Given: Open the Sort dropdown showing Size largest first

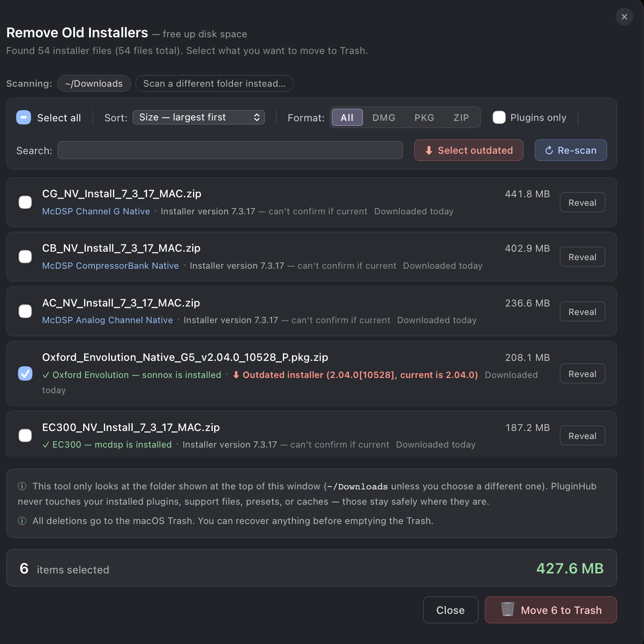Looking at the screenshot, I should tap(199, 117).
